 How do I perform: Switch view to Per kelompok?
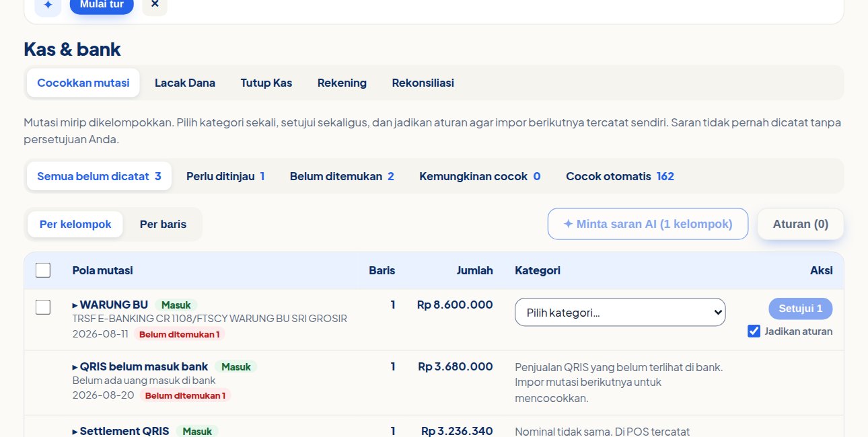click(75, 224)
